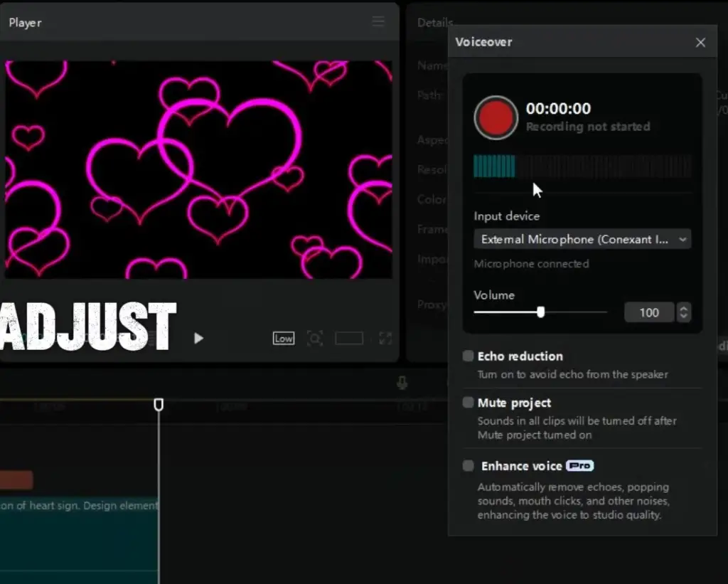
Task: Click the microphone icon above the timeline
Action: 402,383
